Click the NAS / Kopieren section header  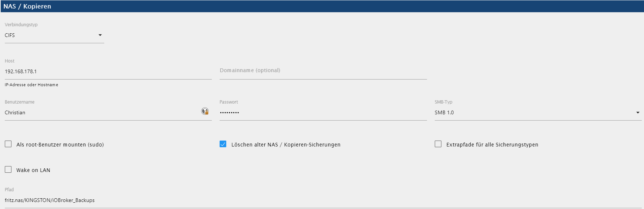point(322,6)
